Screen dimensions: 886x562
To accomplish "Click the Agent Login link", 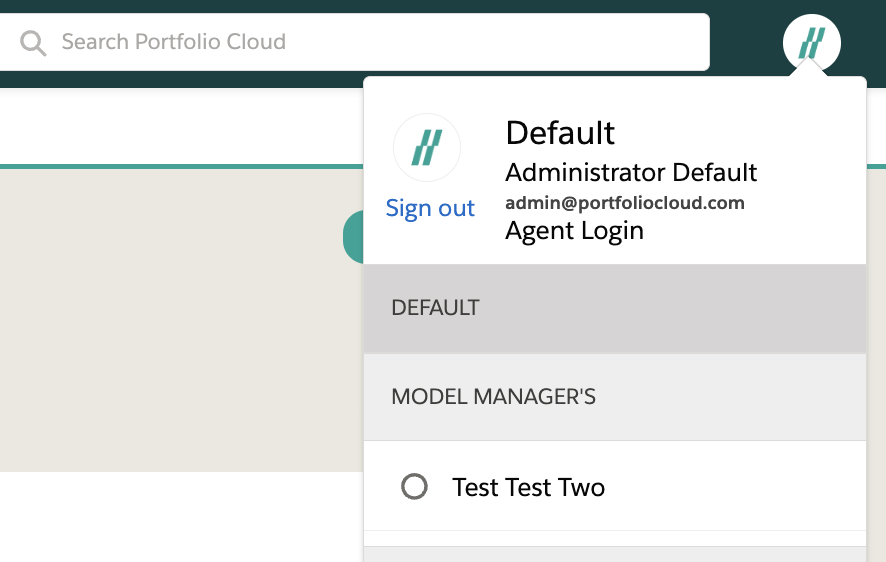I will (x=574, y=231).
